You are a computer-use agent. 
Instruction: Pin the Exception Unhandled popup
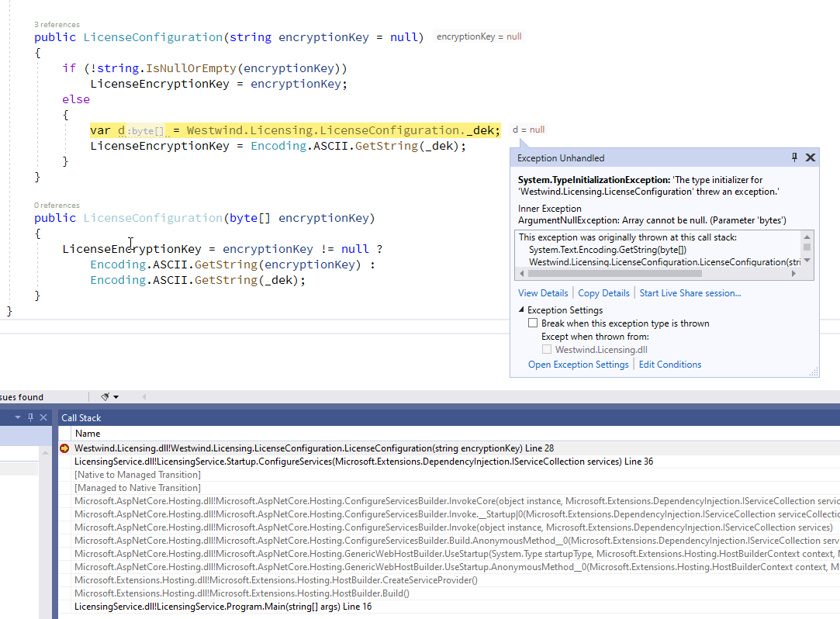(x=794, y=157)
